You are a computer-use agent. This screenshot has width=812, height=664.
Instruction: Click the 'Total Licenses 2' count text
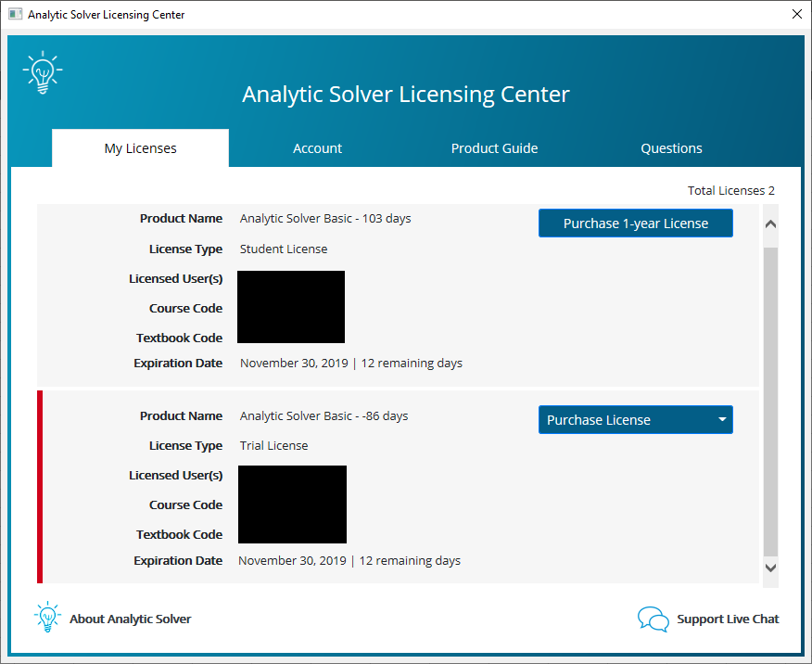(x=730, y=191)
